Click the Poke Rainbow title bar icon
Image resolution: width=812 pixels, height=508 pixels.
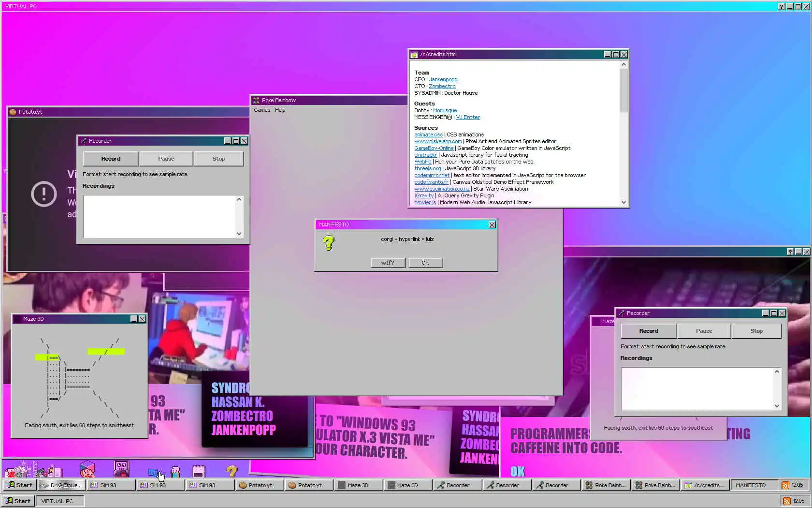(256, 100)
